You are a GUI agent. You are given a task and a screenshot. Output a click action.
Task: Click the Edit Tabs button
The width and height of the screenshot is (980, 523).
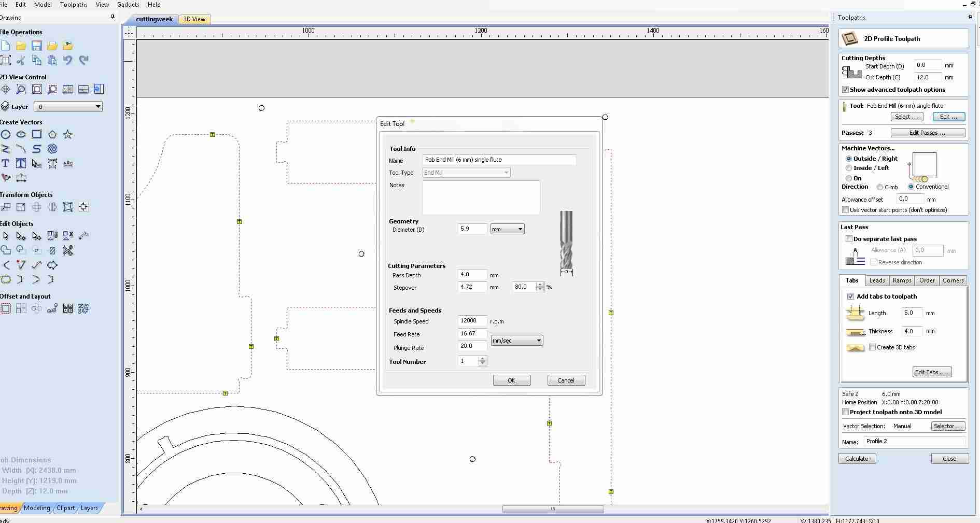click(x=932, y=372)
